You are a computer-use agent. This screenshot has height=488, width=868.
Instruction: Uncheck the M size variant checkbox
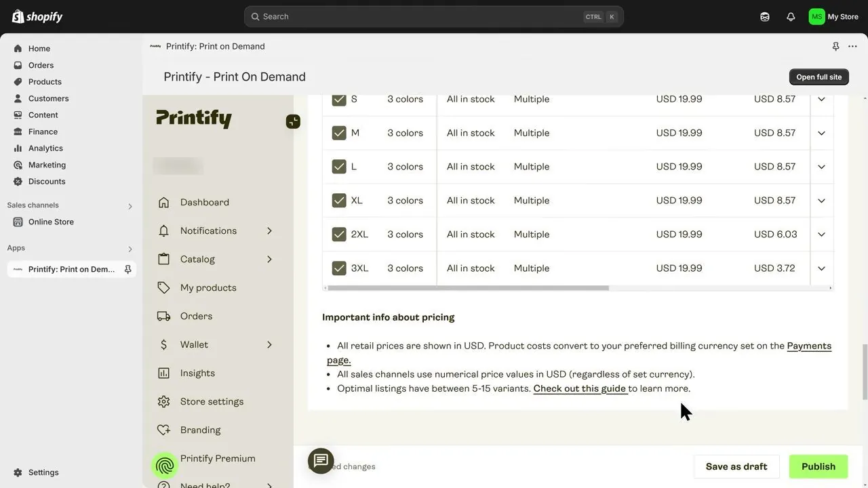point(339,133)
